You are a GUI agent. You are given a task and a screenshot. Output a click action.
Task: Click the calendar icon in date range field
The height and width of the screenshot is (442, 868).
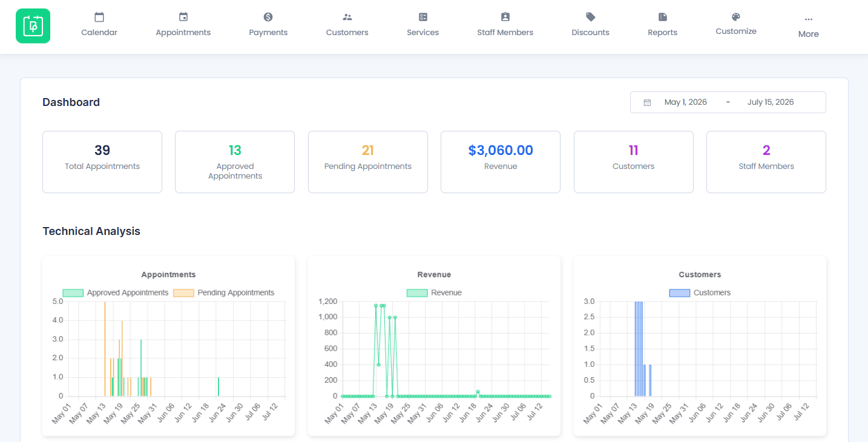pyautogui.click(x=647, y=102)
